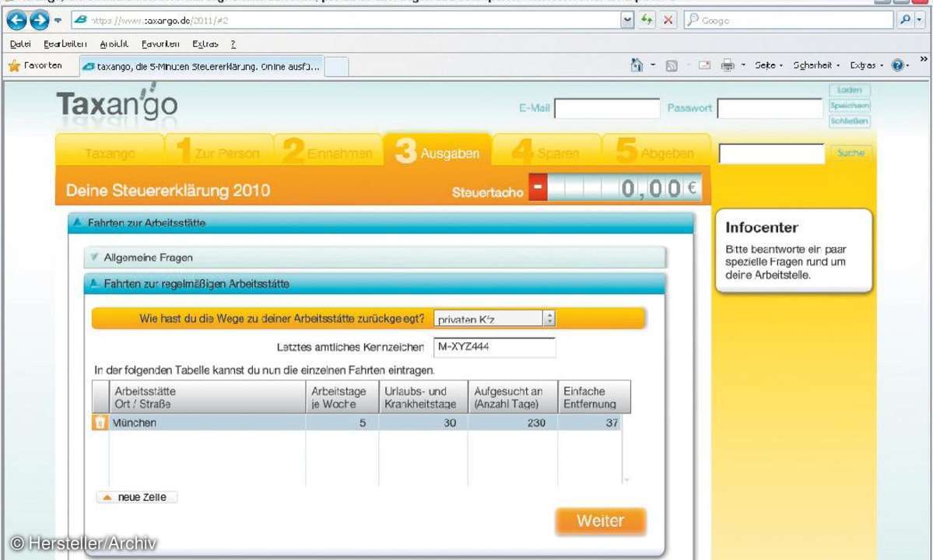This screenshot has width=933, height=560.
Task: Click the Laden button
Action: [x=849, y=89]
